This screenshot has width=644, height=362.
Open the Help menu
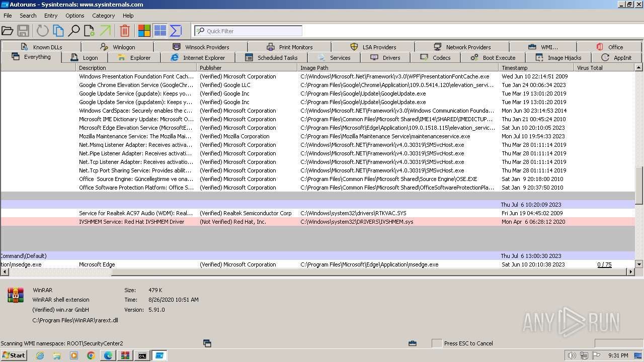[x=128, y=16]
